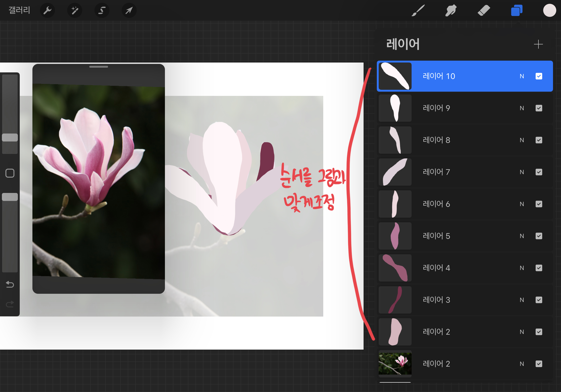561x392 pixels.
Task: Open blend mode N of 레이어 8
Action: 522,140
